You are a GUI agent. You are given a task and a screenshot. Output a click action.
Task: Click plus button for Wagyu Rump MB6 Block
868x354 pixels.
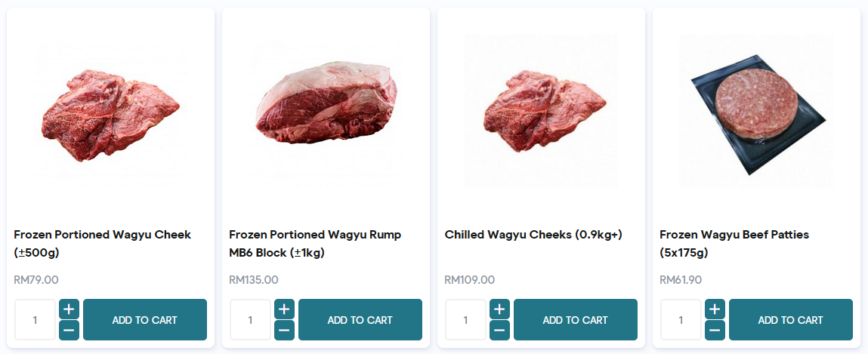284,309
